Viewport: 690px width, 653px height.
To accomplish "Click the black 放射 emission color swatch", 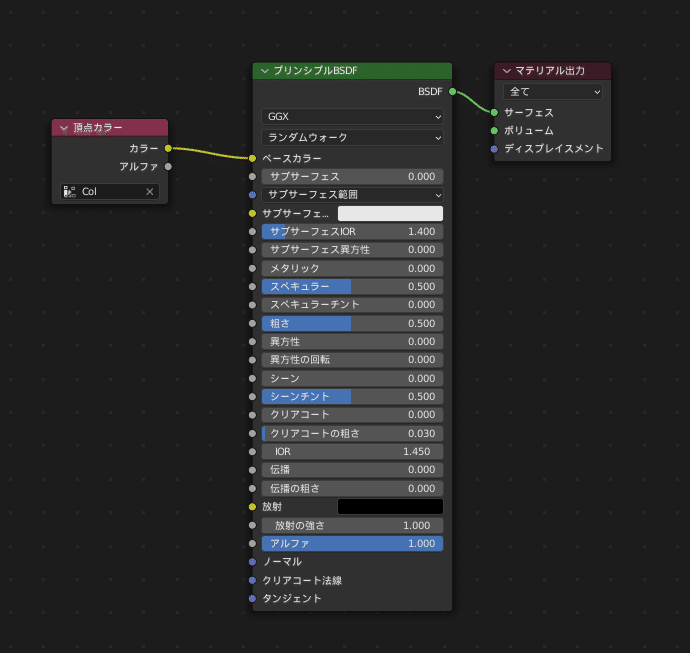I will pyautogui.click(x=390, y=506).
